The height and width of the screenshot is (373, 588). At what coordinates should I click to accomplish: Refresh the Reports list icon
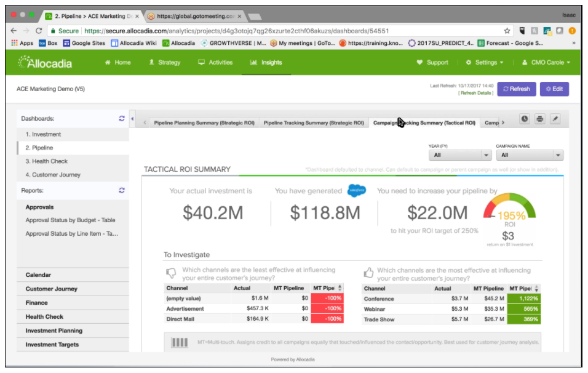click(122, 190)
